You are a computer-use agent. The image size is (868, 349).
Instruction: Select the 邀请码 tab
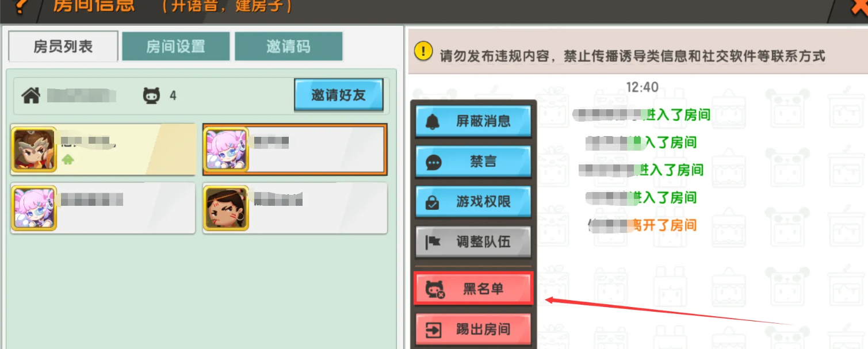(x=288, y=47)
